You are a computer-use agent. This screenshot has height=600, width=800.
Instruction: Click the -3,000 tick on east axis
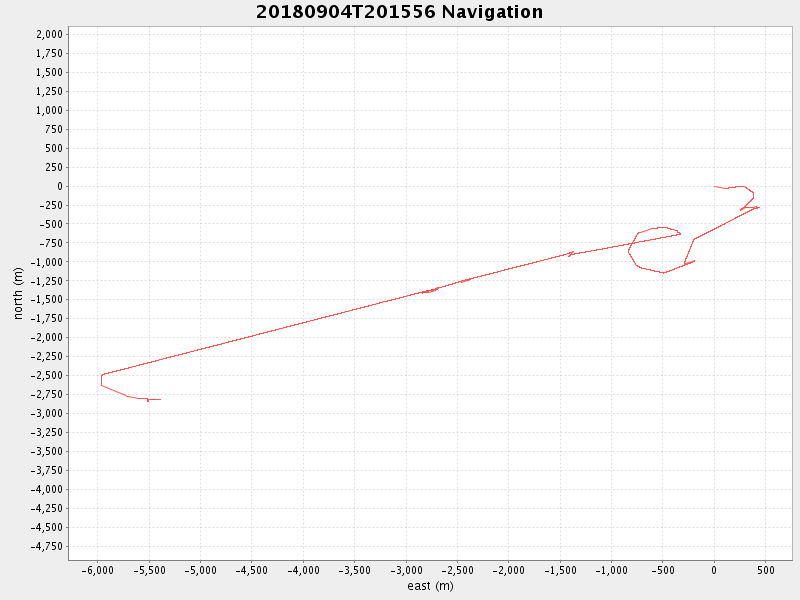pyautogui.click(x=405, y=570)
